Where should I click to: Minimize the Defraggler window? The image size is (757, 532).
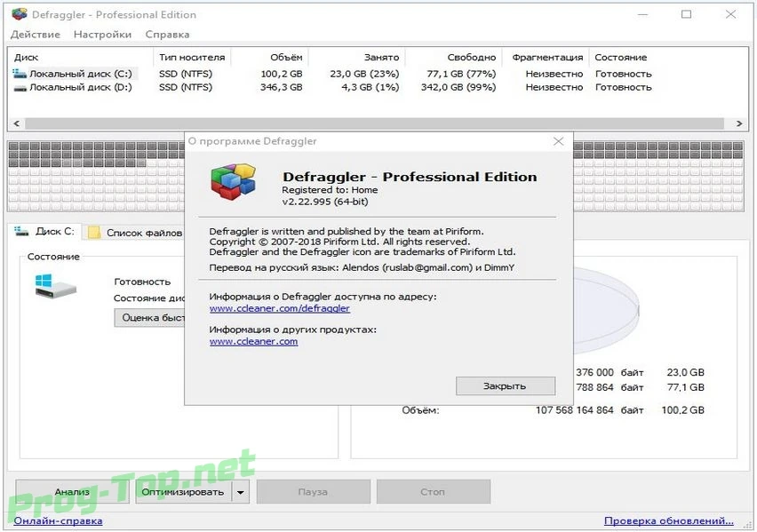click(642, 14)
